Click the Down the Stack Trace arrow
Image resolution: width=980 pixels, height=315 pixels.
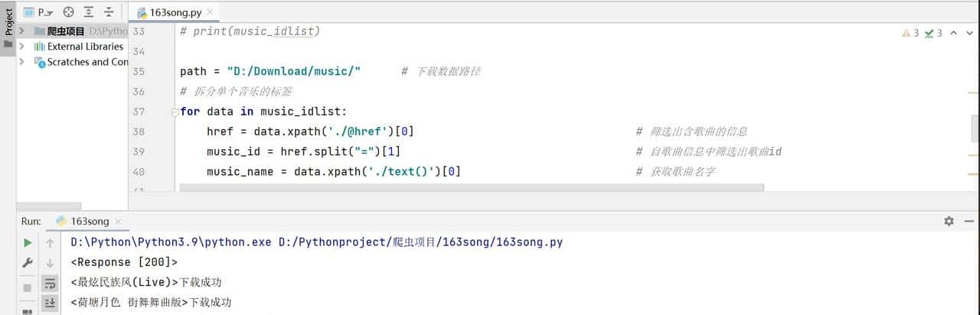click(x=51, y=263)
